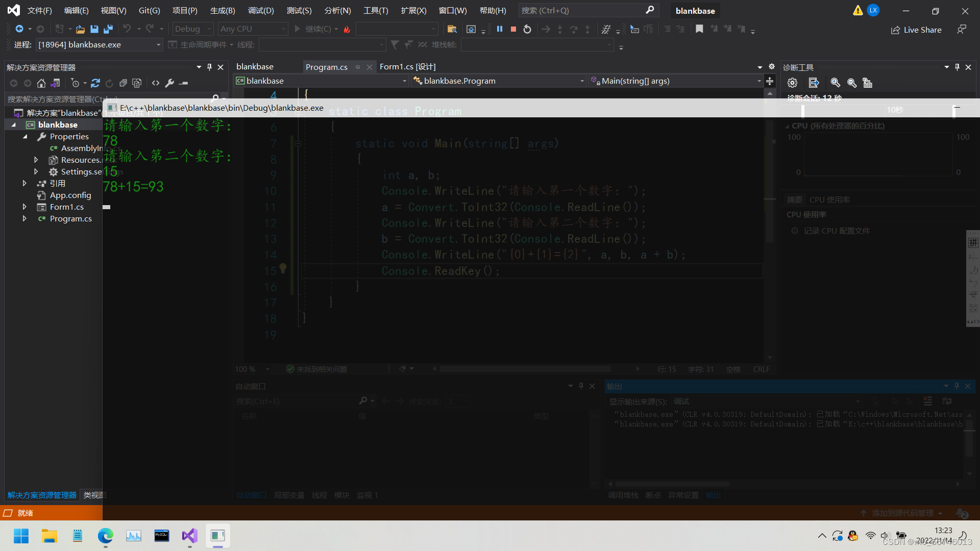The image size is (980, 551).
Task: Start Live Share collaboration session
Action: 916,30
